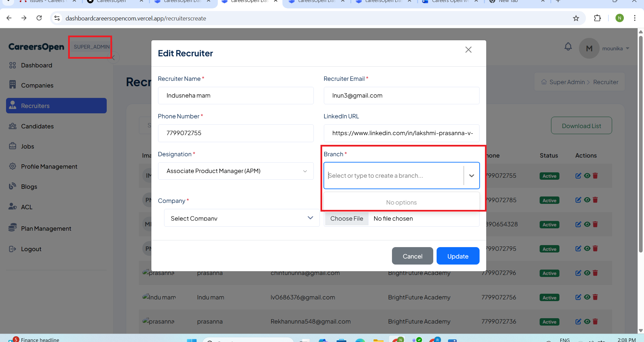Viewport: 644px width, 342px height.
Task: Click the bookmark star icon in address bar
Action: point(576,18)
